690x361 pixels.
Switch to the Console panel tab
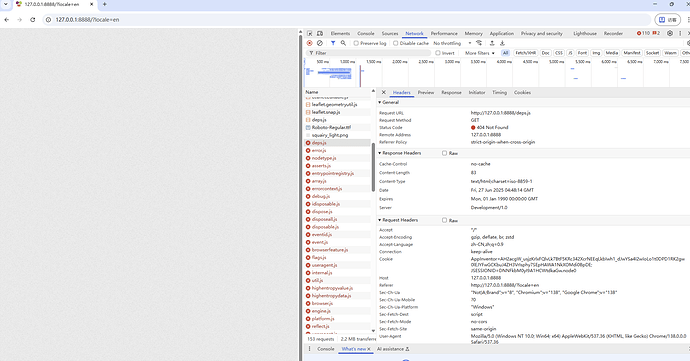pos(366,33)
